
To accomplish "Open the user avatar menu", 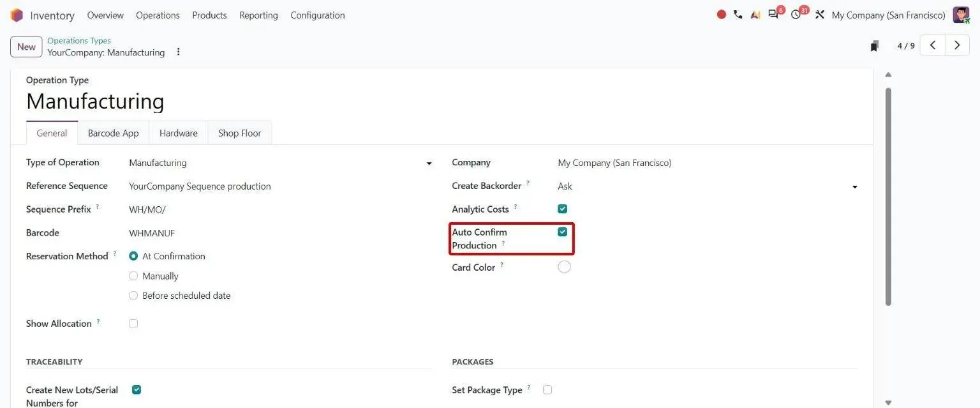I will [x=961, y=15].
